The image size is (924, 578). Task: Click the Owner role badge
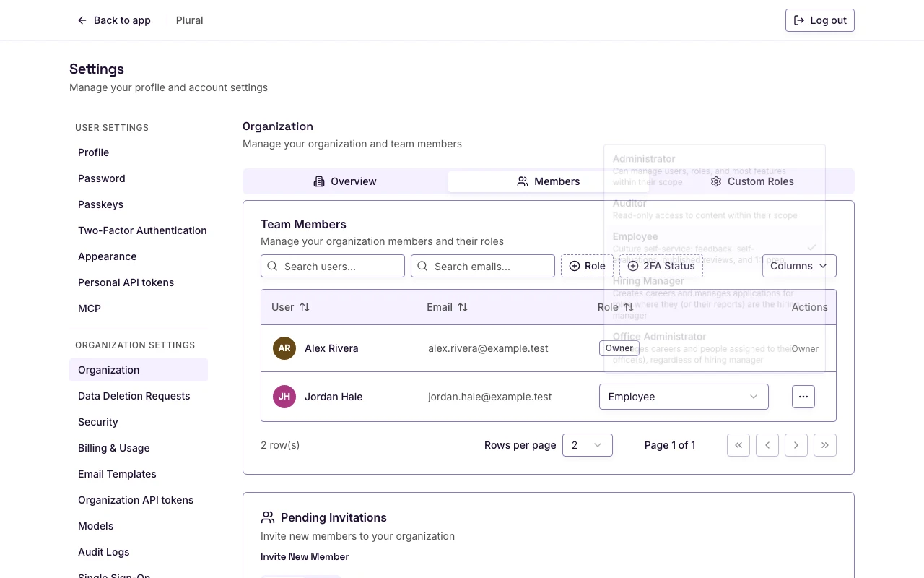(x=619, y=348)
